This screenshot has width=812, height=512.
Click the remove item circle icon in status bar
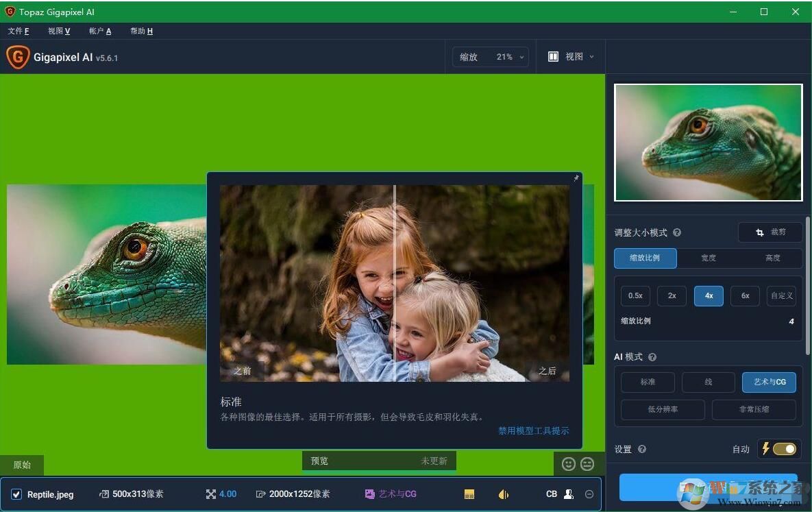point(589,493)
